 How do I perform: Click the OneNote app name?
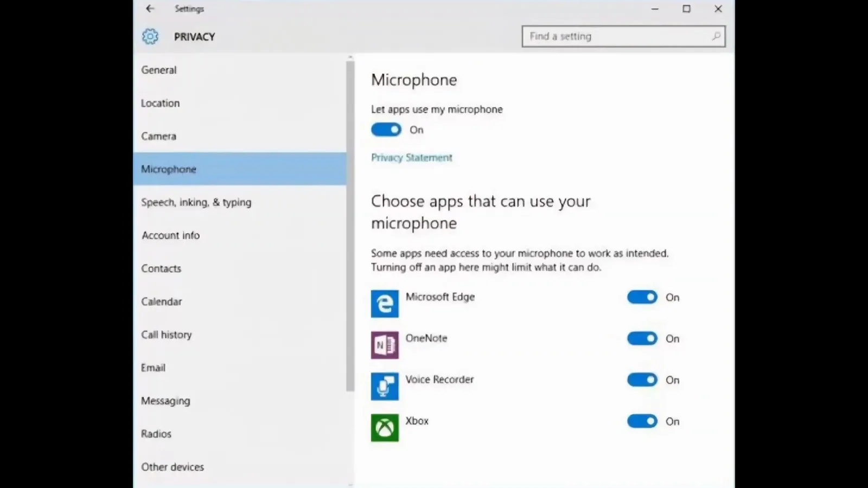(x=426, y=338)
